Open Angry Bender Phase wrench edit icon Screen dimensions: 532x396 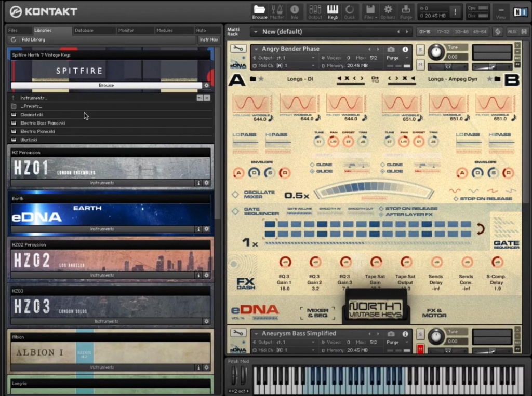(238, 49)
